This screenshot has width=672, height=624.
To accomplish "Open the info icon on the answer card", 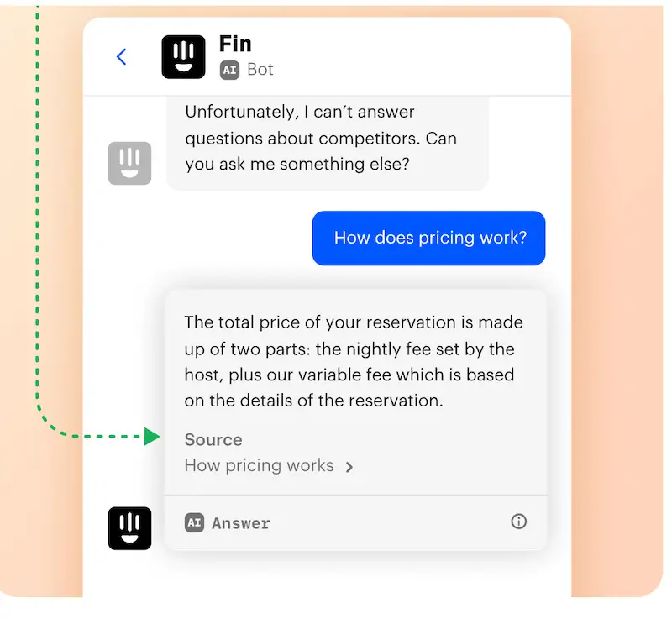I will pos(519,522).
